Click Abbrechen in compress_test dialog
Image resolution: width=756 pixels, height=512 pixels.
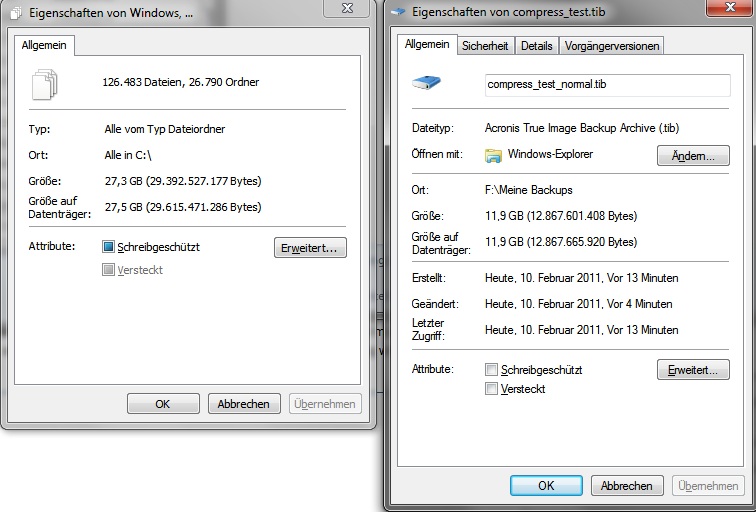(x=627, y=485)
